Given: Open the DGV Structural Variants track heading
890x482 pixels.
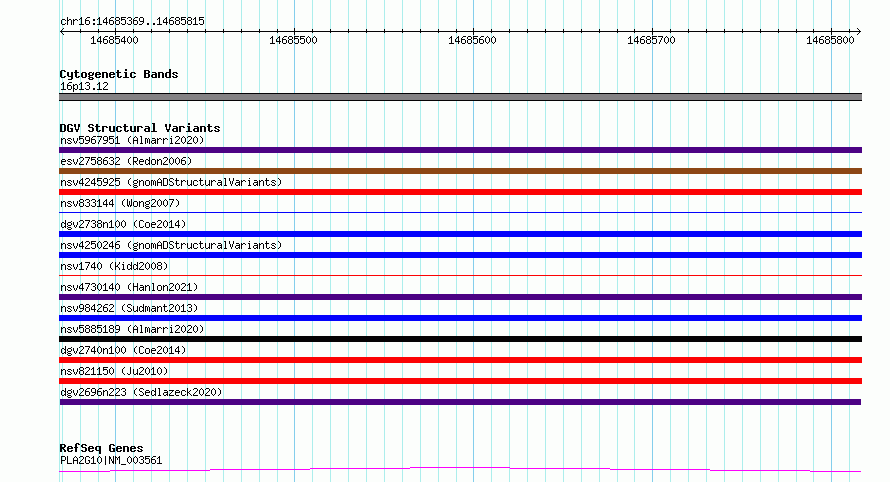Looking at the screenshot, I should point(140,128).
